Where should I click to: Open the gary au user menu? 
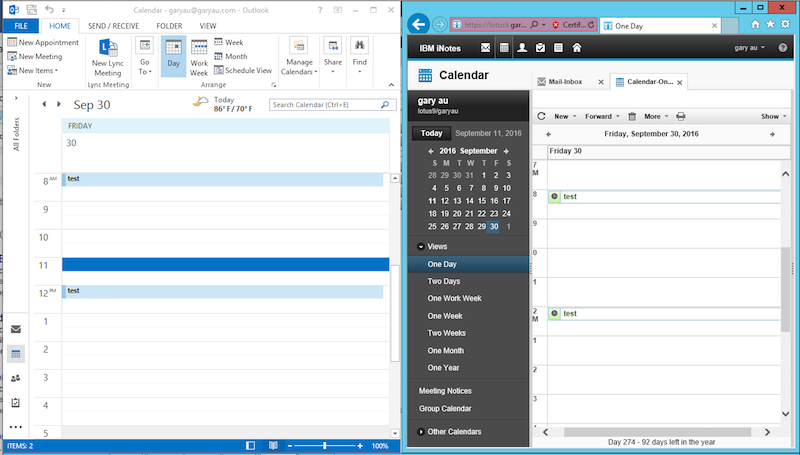(x=749, y=47)
